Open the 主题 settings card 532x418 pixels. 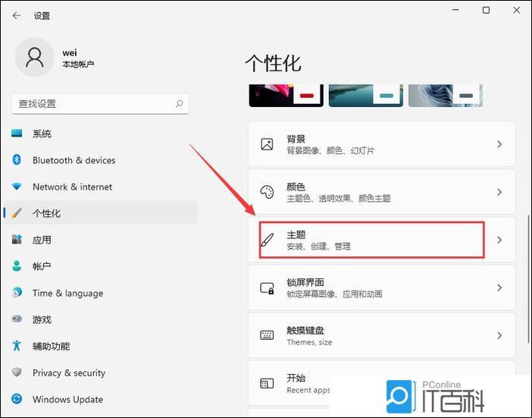click(x=382, y=240)
